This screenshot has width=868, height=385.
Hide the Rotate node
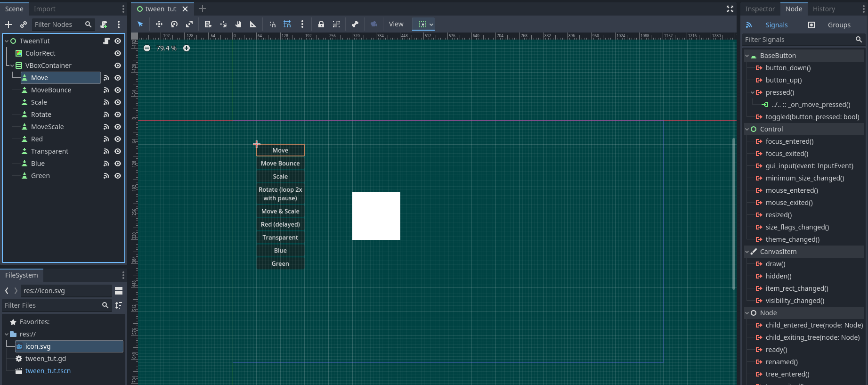[118, 115]
